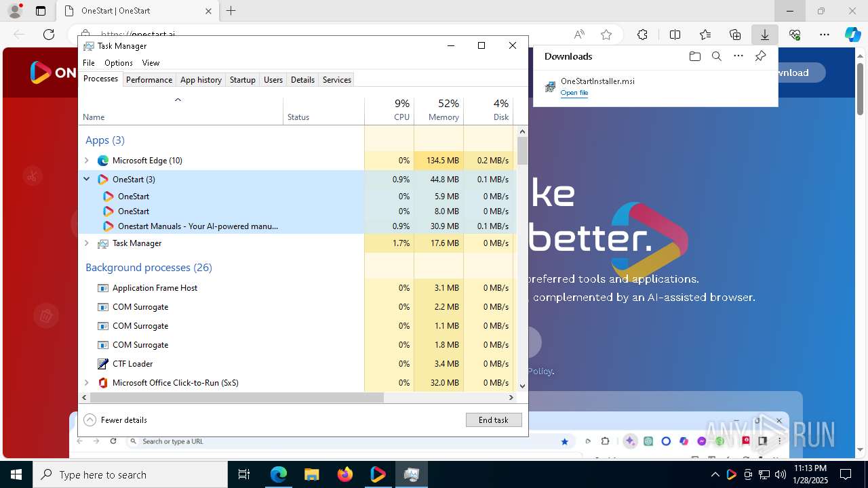The image size is (868, 488).
Task: Open Task Manager File menu
Action: [89, 63]
